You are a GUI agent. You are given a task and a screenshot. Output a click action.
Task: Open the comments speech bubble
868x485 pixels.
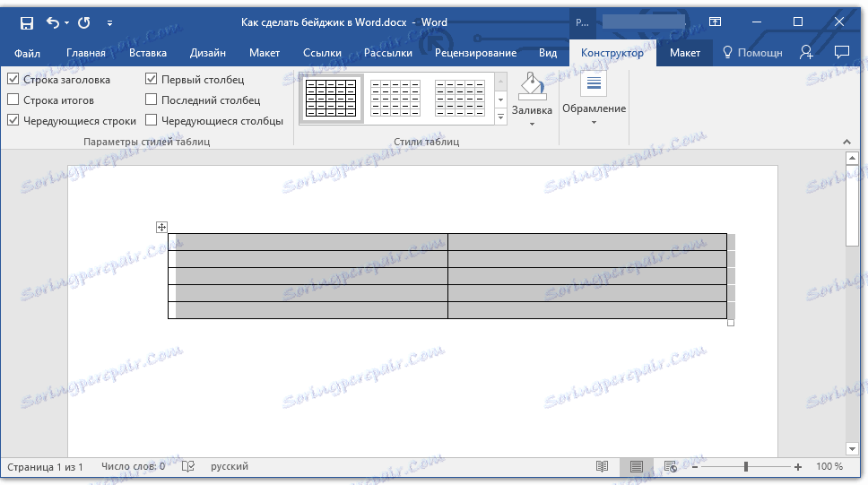pyautogui.click(x=841, y=53)
